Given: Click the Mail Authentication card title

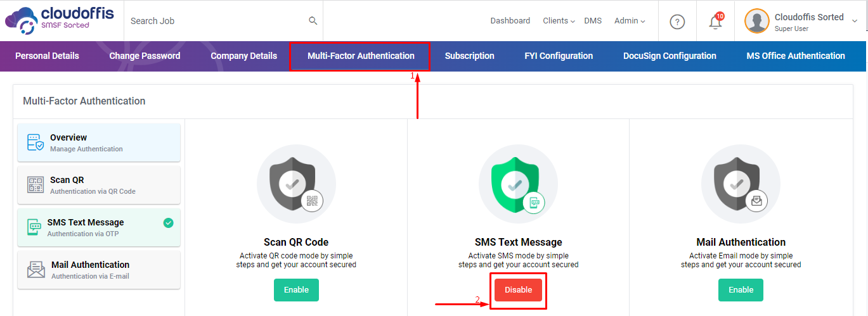Looking at the screenshot, I should point(741,242).
